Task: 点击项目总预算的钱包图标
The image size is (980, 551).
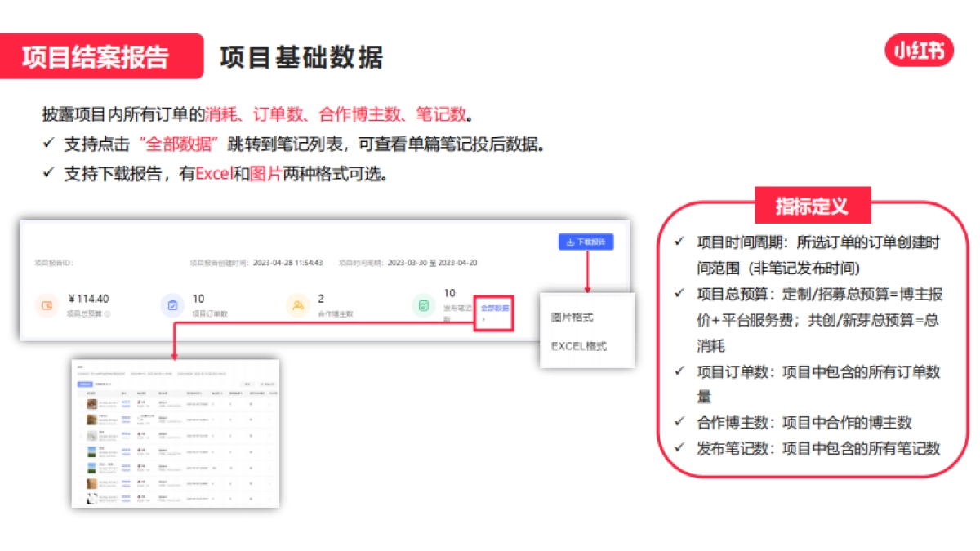Action: pyautogui.click(x=46, y=304)
